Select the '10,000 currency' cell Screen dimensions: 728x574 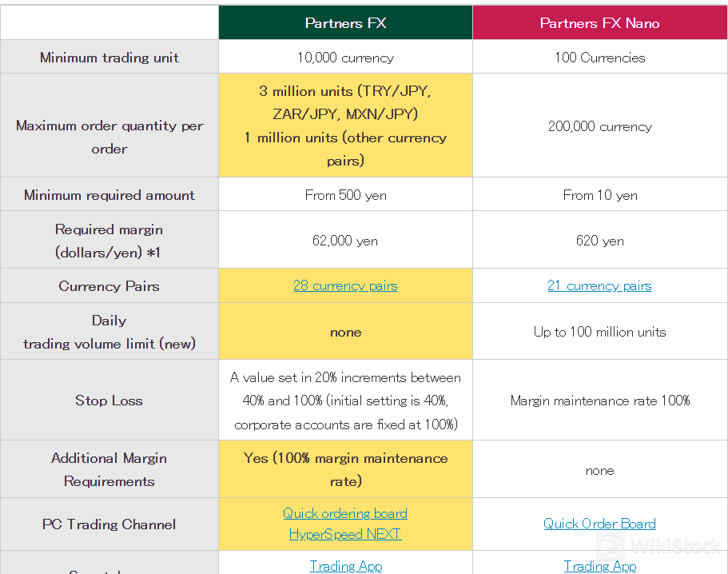coord(345,57)
